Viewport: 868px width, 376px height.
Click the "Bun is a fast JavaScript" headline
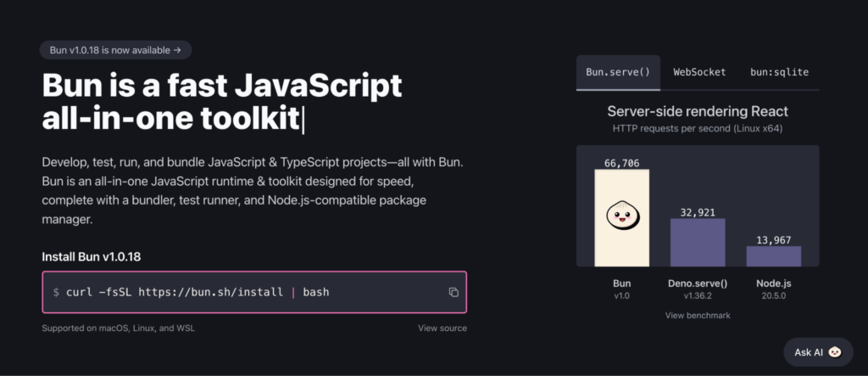click(x=222, y=87)
